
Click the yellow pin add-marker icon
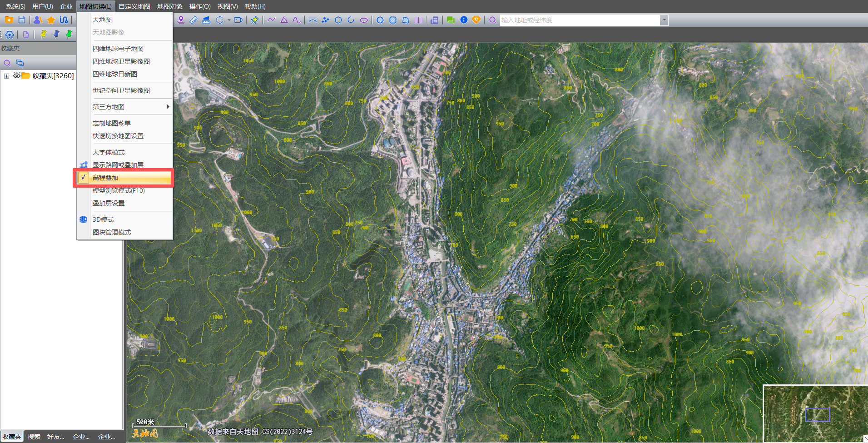tap(255, 20)
